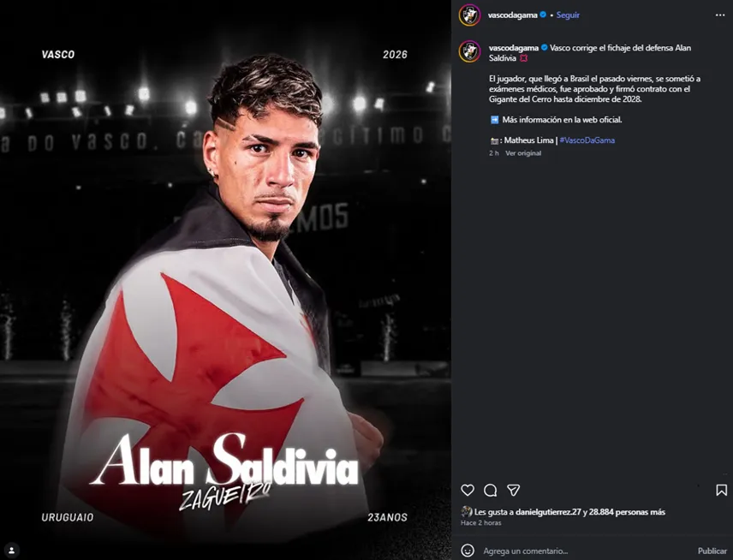Open the #VascoDaGama hashtag link
Viewport: 733px width, 560px height.
pos(587,140)
